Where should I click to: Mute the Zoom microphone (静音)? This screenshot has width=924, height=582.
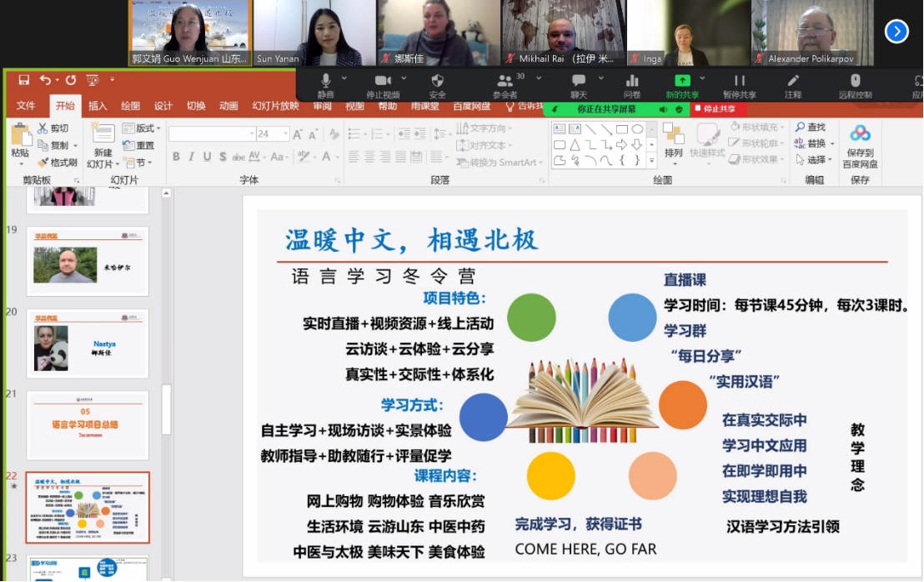(x=326, y=85)
